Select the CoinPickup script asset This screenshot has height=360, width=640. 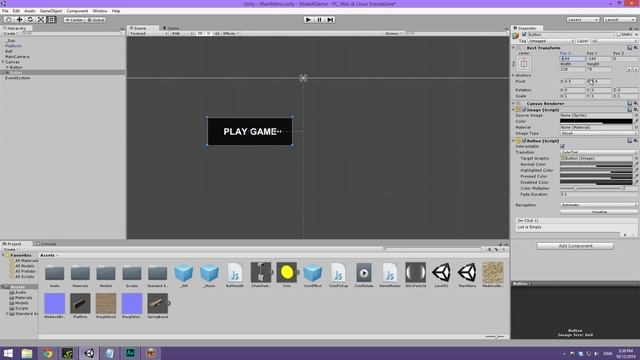pyautogui.click(x=338, y=275)
